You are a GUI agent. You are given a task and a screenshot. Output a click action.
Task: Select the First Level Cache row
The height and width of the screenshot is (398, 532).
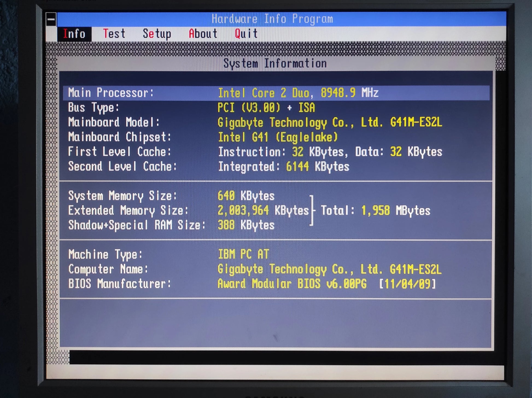click(276, 152)
